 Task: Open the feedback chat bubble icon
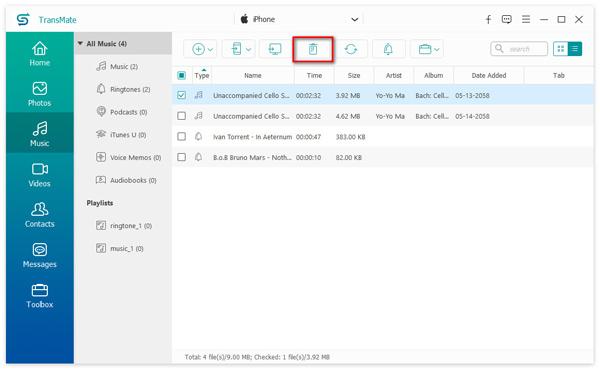[x=507, y=19]
